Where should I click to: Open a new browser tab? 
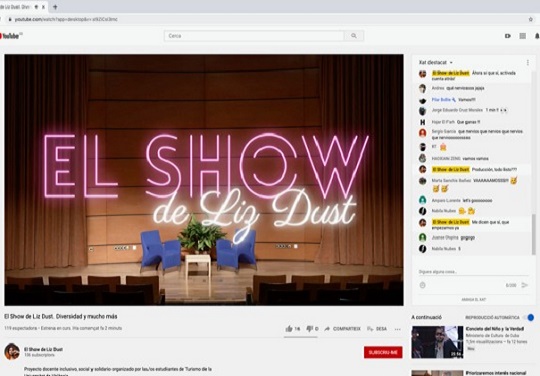55,7
